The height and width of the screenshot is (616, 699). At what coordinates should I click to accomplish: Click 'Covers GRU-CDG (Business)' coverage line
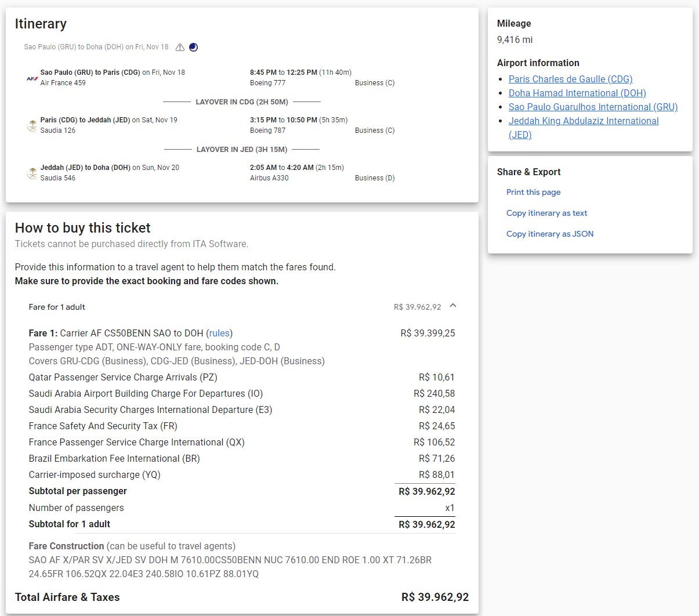[x=177, y=361]
